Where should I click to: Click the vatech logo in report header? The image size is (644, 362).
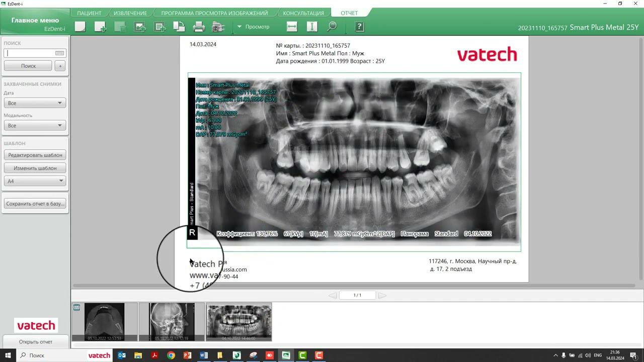click(487, 54)
